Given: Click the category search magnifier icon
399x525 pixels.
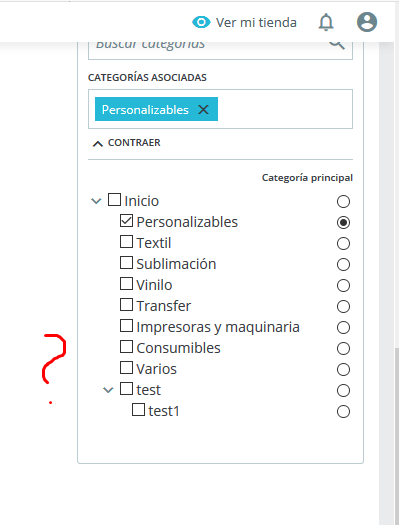Looking at the screenshot, I should pos(337,45).
